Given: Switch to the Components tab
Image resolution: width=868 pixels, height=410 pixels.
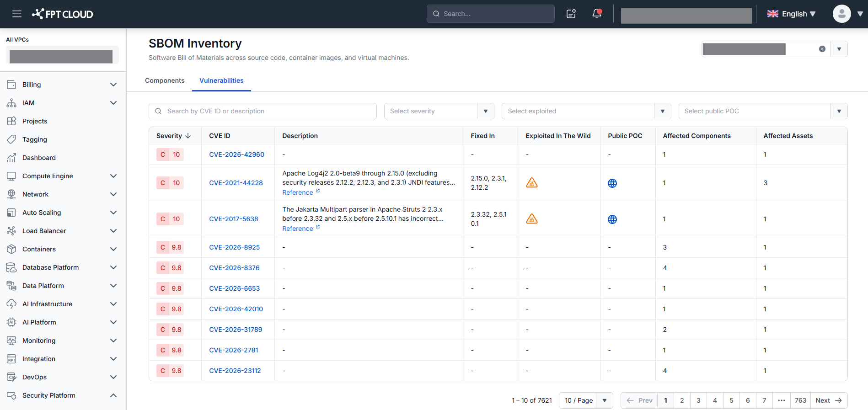Looking at the screenshot, I should pos(165,80).
